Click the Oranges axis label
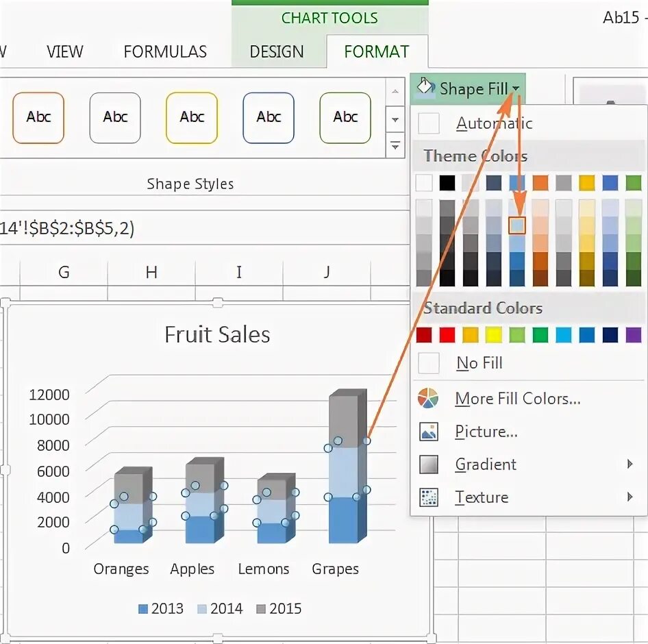 pos(121,569)
